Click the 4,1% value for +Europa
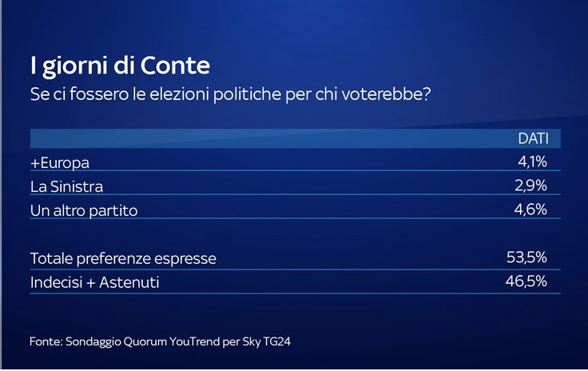Image resolution: width=588 pixels, height=371 pixels. [x=532, y=162]
